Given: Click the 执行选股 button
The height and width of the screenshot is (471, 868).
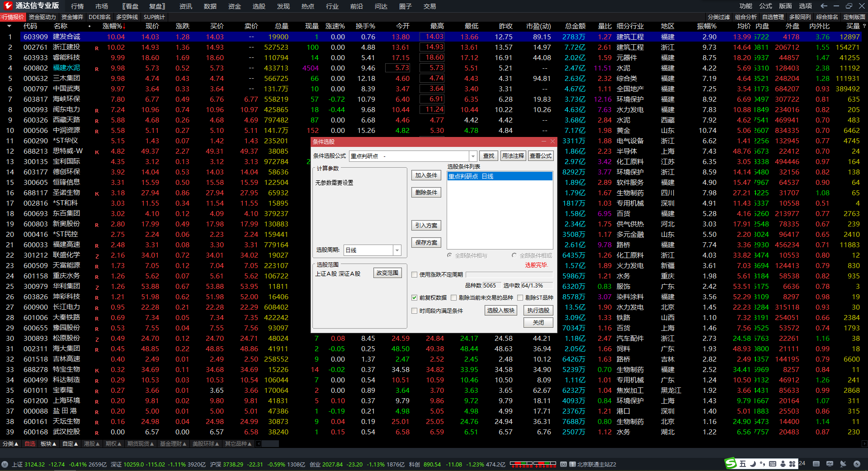Looking at the screenshot, I should coord(538,311).
